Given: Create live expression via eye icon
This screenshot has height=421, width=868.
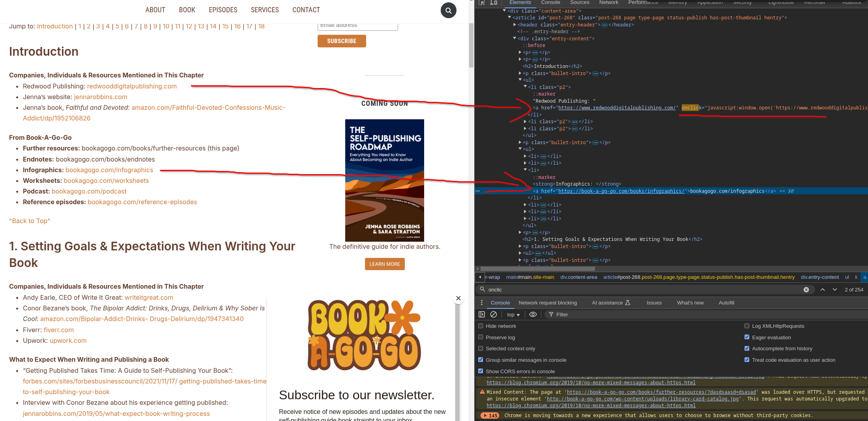Looking at the screenshot, I should (x=533, y=314).
